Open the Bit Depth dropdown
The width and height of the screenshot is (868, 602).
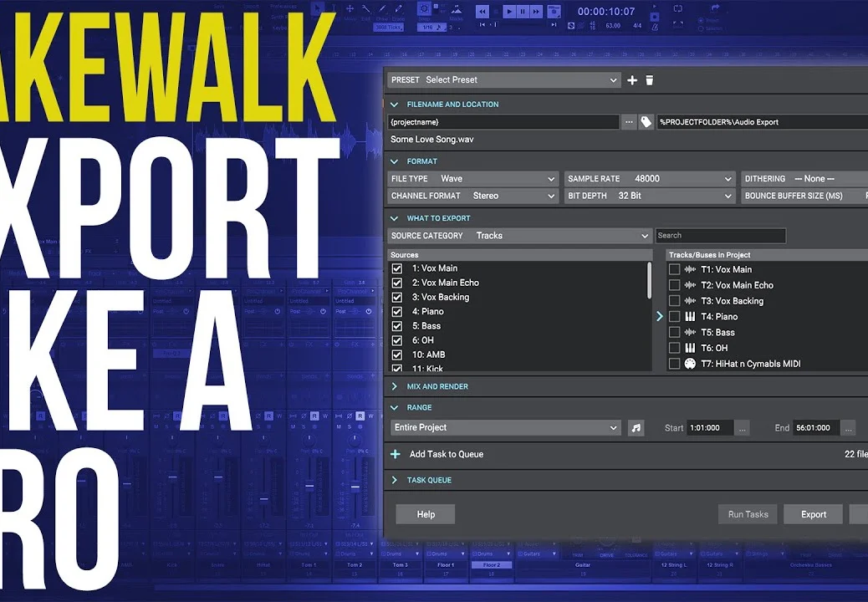(x=650, y=196)
